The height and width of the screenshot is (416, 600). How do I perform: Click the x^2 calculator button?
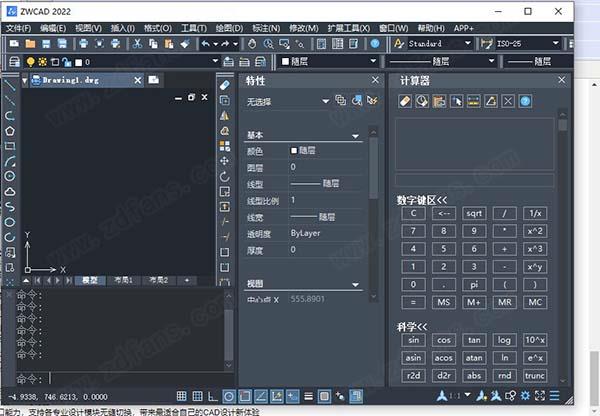(x=535, y=231)
